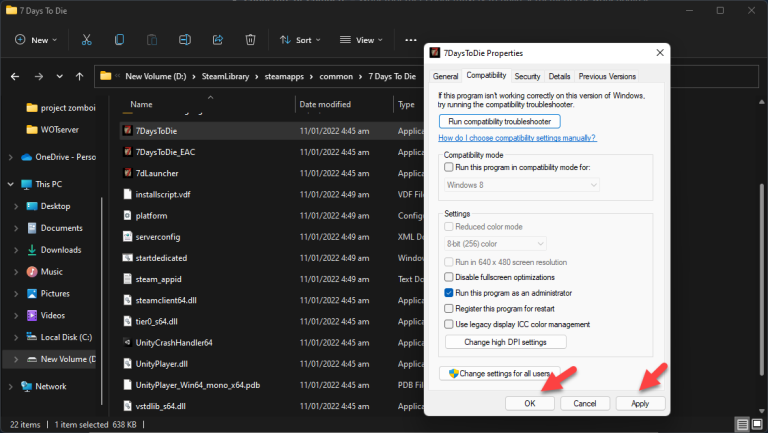Click the platform config file icon

pyautogui.click(x=127, y=216)
